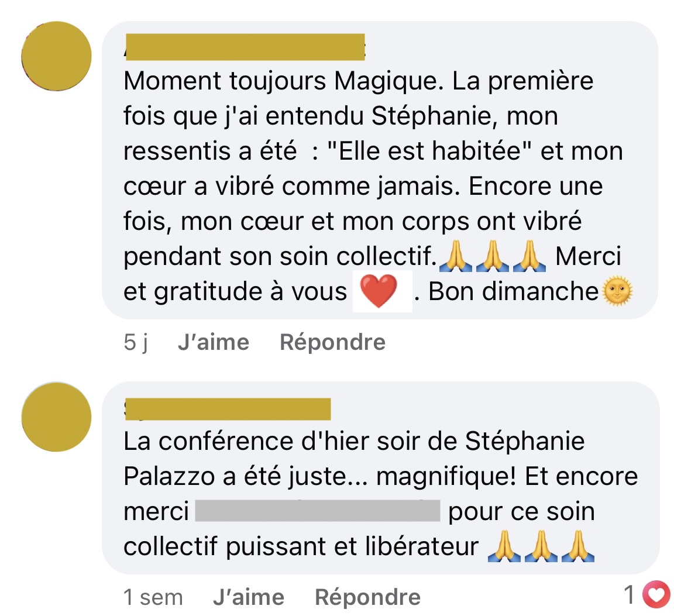Open the second commenter's profile picture

point(56,417)
